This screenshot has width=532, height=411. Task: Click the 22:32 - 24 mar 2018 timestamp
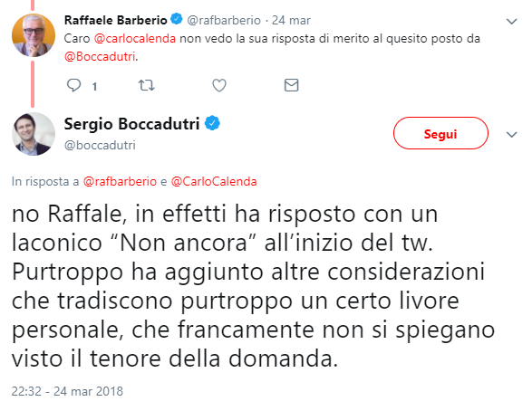[67, 391]
